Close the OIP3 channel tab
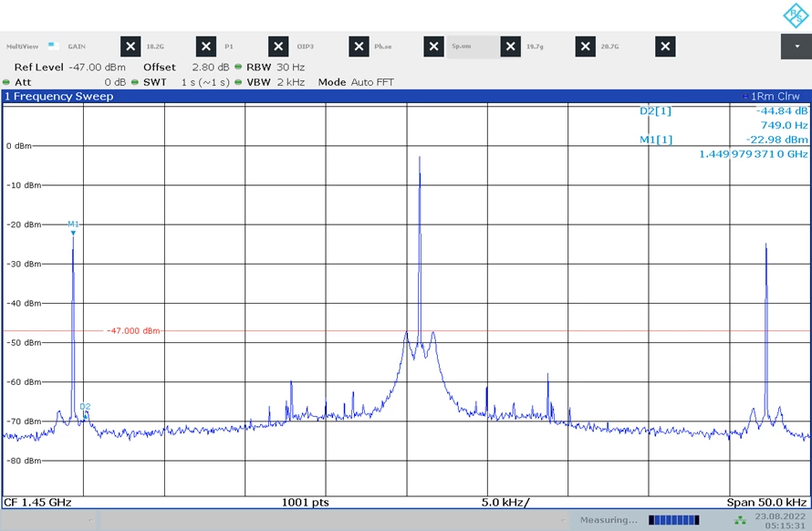812x531 pixels. click(x=359, y=47)
